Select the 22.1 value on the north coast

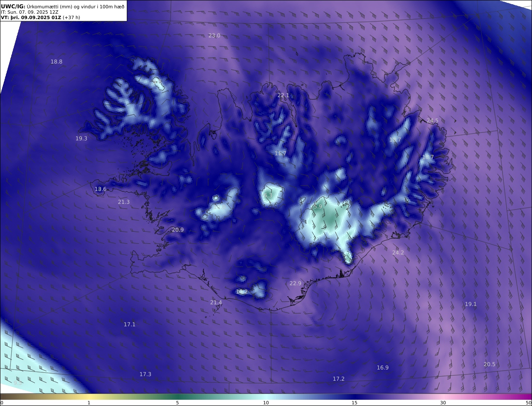pos(283,95)
